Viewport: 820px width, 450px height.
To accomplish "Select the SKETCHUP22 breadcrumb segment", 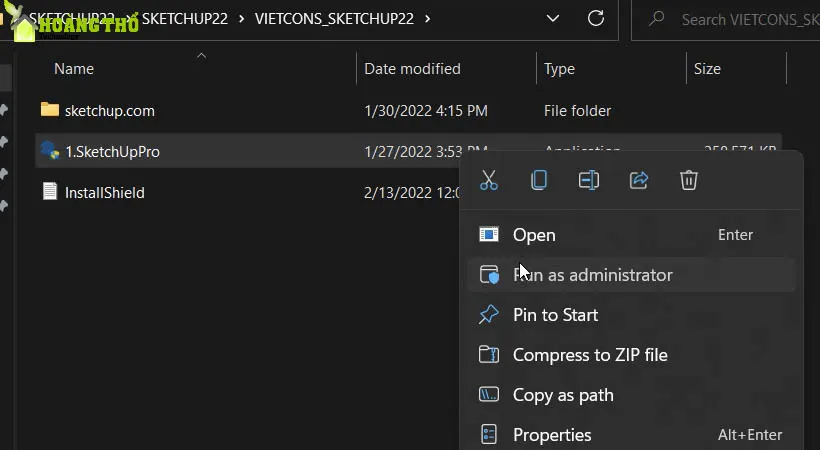I will pos(185,19).
